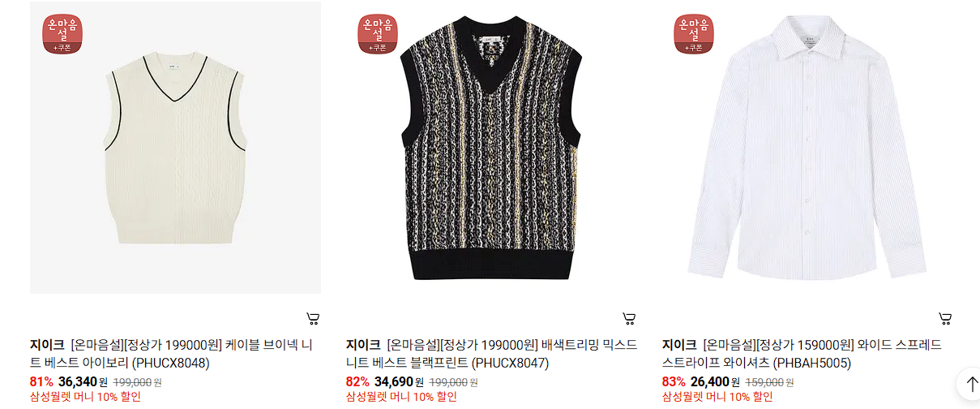Viewport: 980px width, 409px height.
Task: Click 온마음설 coupon badge on black vest
Action: (x=378, y=34)
